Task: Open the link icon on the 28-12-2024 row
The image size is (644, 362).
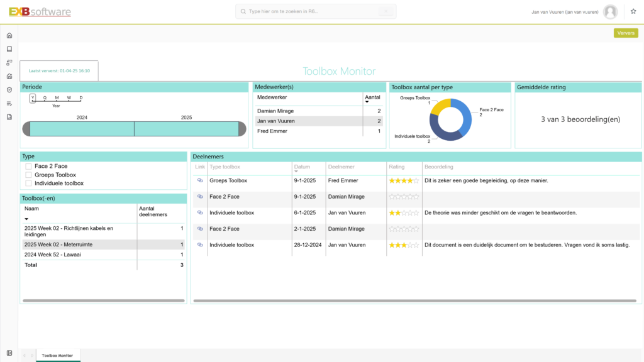Action: coord(199,244)
